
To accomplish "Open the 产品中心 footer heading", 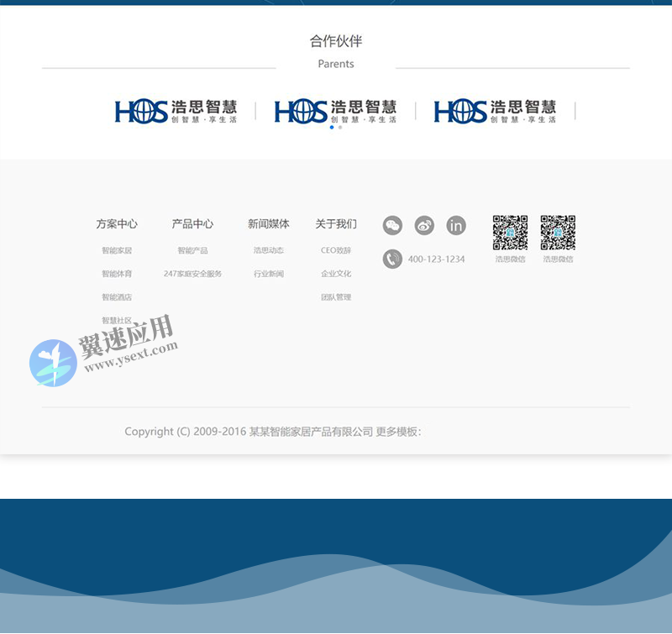I will [x=192, y=224].
